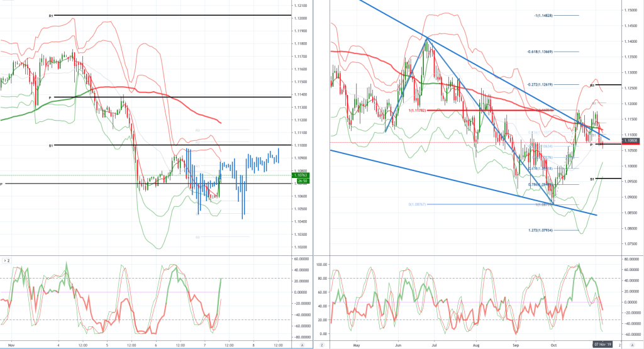Select the R1 pivot label on right chart
Viewport: 644px width, 349px height.
[592, 86]
